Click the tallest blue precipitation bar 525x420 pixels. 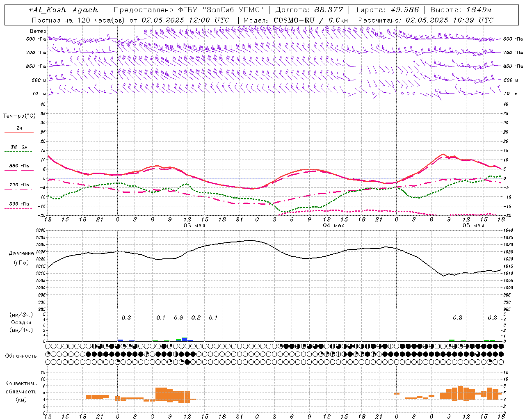tap(185, 339)
